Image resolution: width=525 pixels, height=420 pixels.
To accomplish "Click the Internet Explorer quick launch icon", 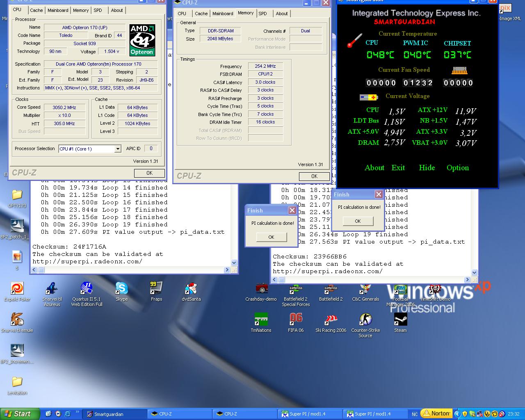I will 67,414.
